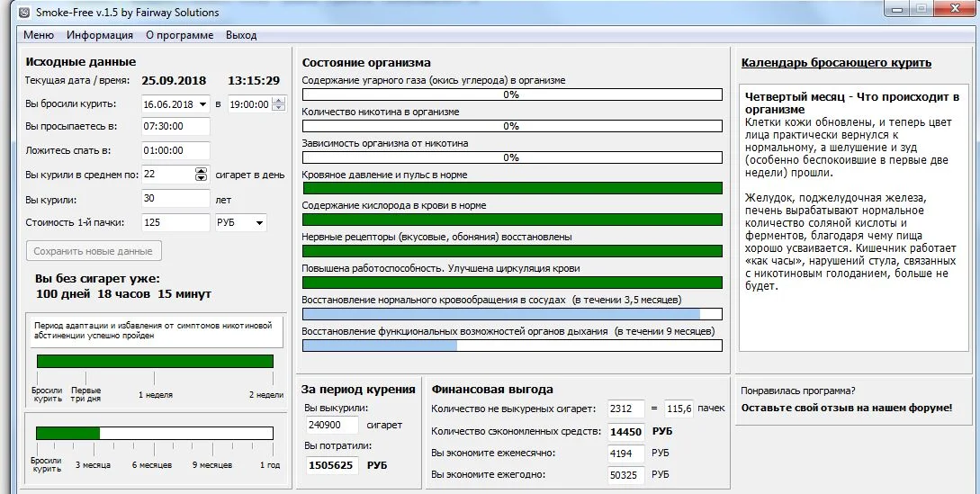Click the За период курения heading
Image resolution: width=980 pixels, height=494 pixels.
coord(358,389)
